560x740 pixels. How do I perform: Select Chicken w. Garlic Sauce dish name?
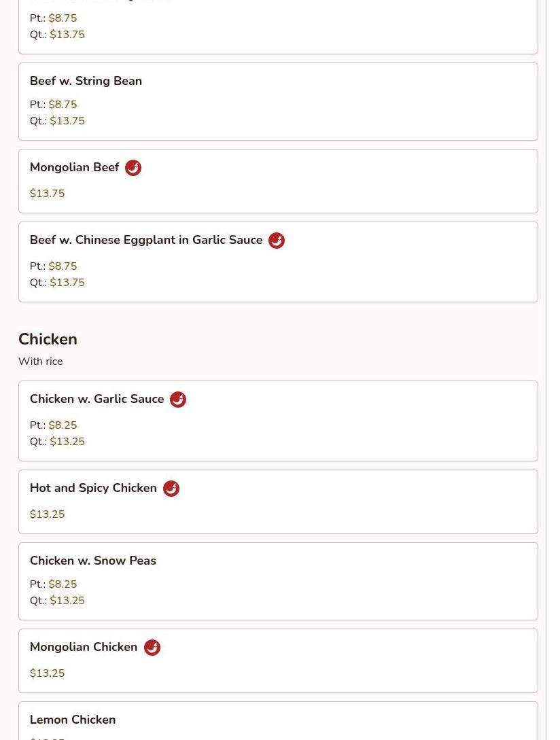coord(97,399)
